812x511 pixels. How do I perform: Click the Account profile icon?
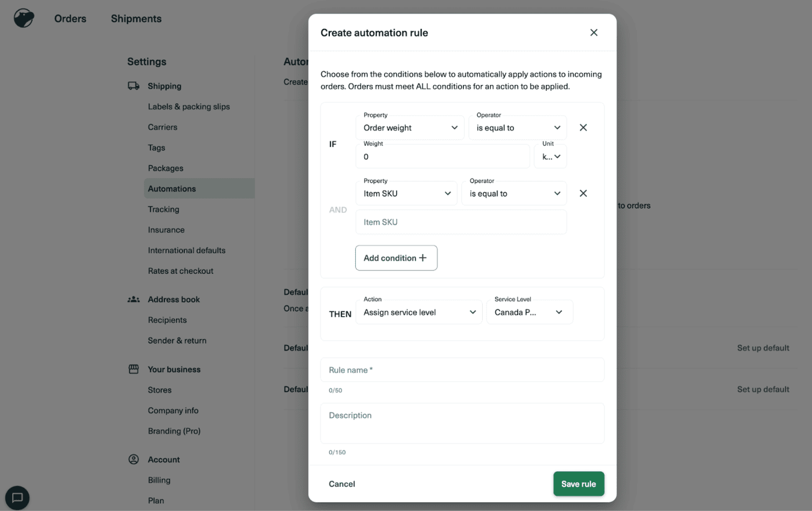(x=133, y=459)
